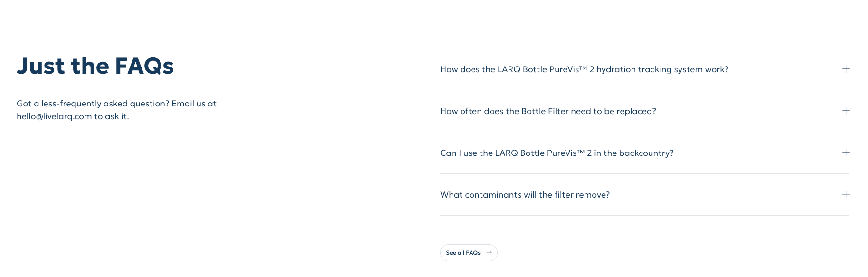
Task: Expand the hydration tracking system question
Action: click(x=584, y=69)
